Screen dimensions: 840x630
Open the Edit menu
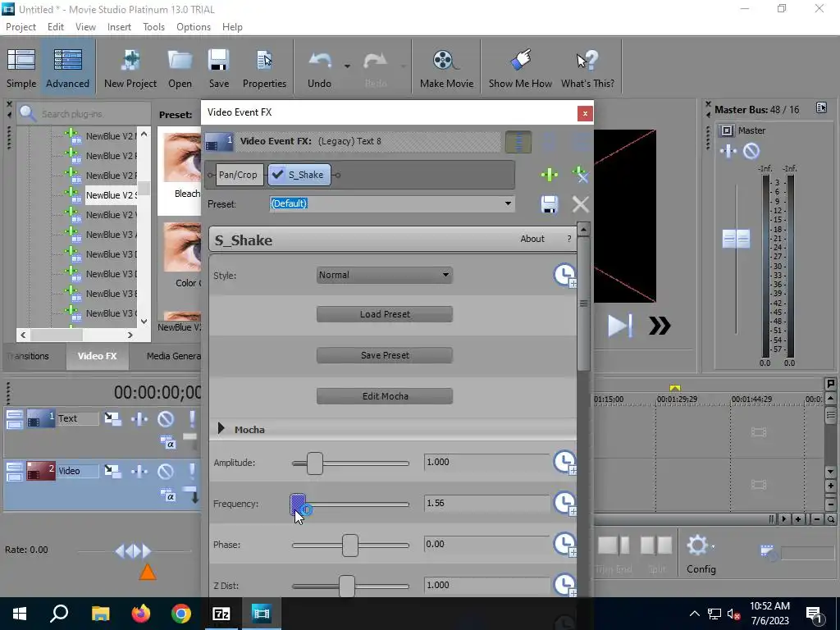point(55,27)
